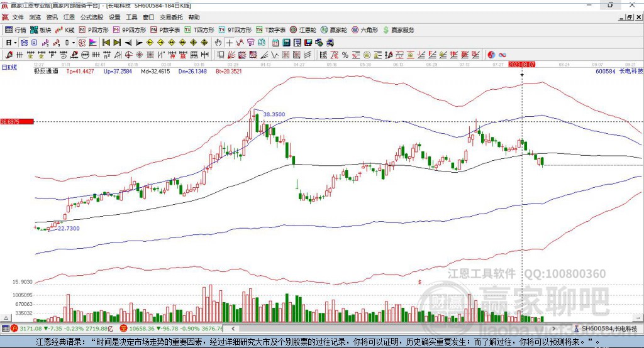
Task: Toggle the red 权 ex-rights adjustment icon
Action: (x=82, y=43)
